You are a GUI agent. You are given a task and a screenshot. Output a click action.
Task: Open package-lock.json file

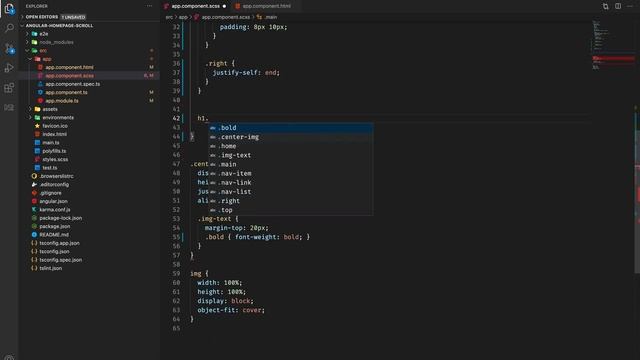coord(60,218)
